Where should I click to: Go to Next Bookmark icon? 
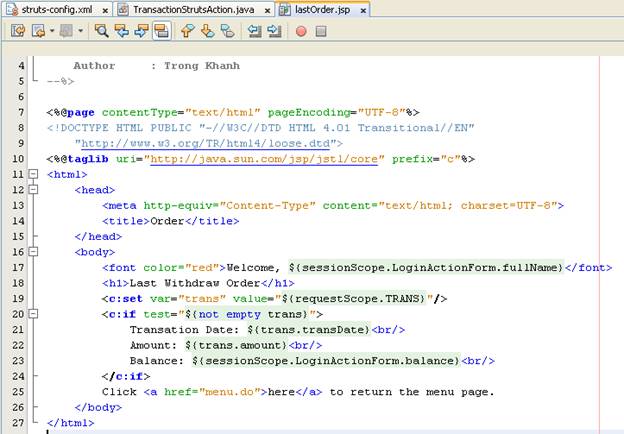(207, 31)
